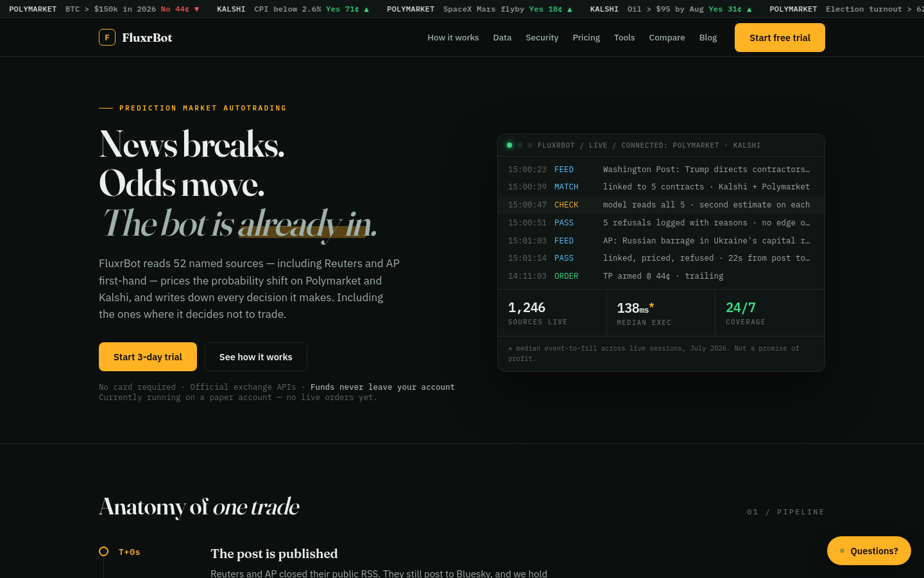
Task: Click the 138ms Median Exec stat
Action: (x=661, y=313)
